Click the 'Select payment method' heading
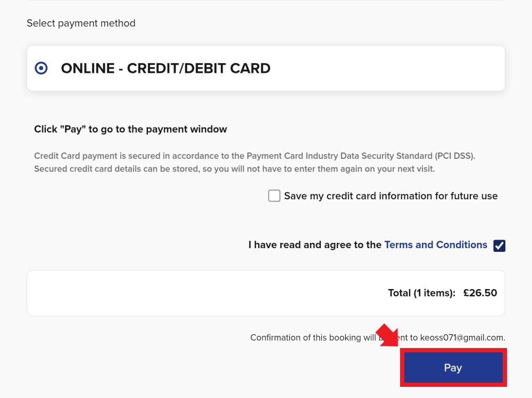Viewport: 532px width, 398px height. tap(81, 23)
